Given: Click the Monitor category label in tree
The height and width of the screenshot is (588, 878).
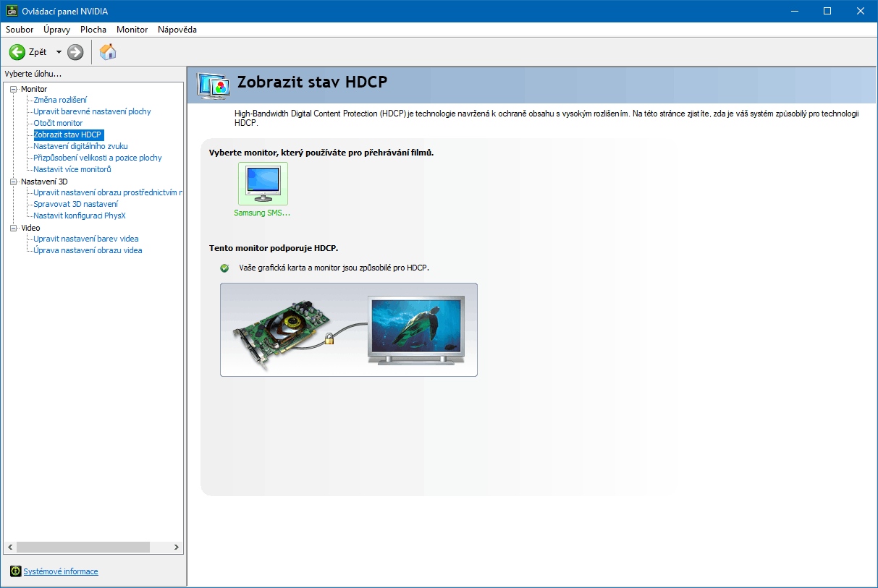Looking at the screenshot, I should pos(34,89).
